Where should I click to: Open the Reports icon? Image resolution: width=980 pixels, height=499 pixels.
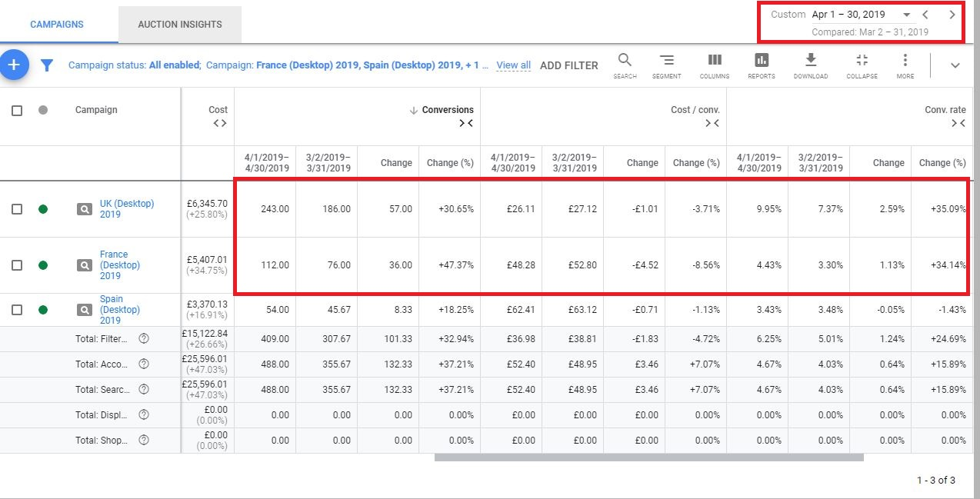762,61
